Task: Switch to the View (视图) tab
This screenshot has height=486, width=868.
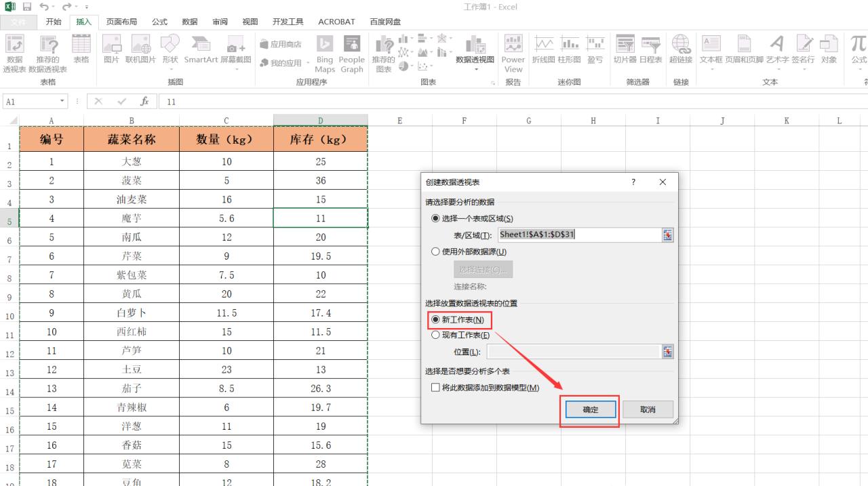Action: [x=250, y=22]
